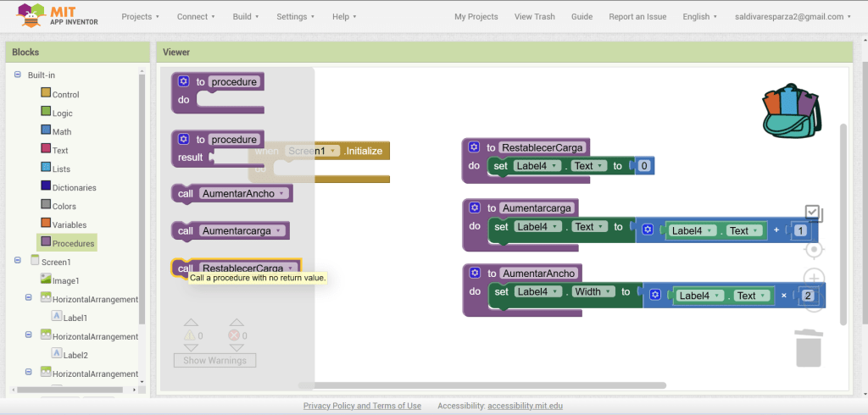Collapse the Screen1 component tree
This screenshot has height=415, width=868.
(17, 262)
